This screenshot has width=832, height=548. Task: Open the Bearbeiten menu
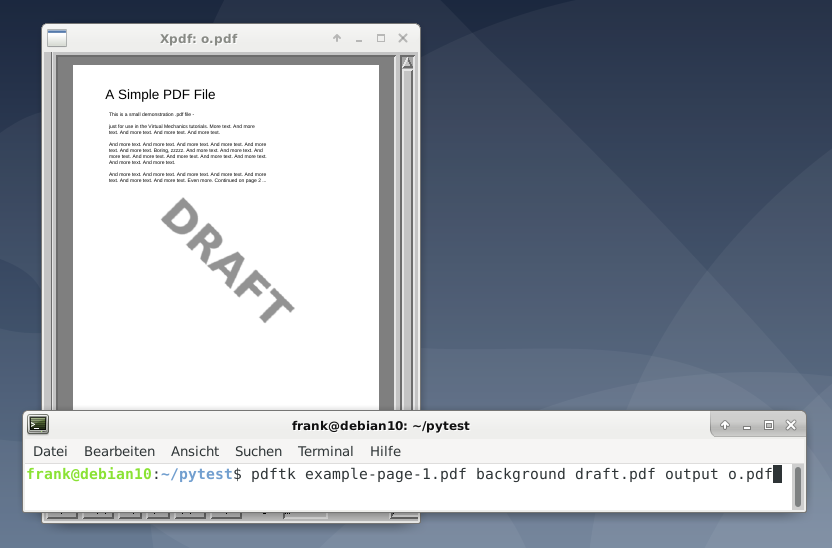(x=119, y=451)
